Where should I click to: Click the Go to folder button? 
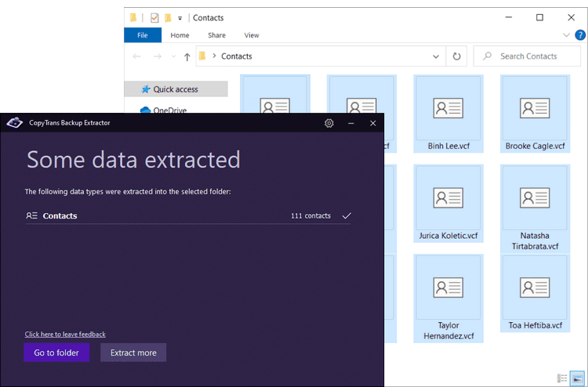56,353
